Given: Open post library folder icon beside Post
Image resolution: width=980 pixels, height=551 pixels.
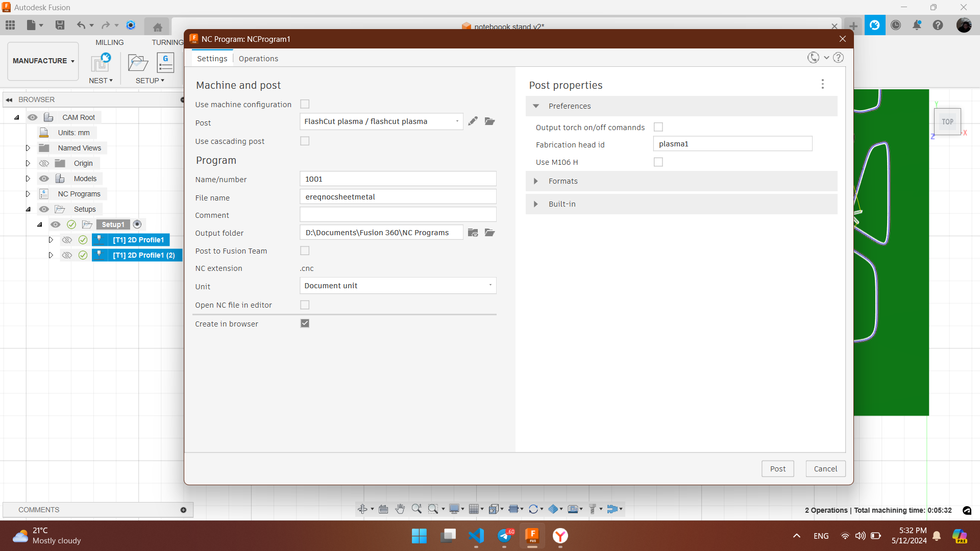Looking at the screenshot, I should pos(490,121).
